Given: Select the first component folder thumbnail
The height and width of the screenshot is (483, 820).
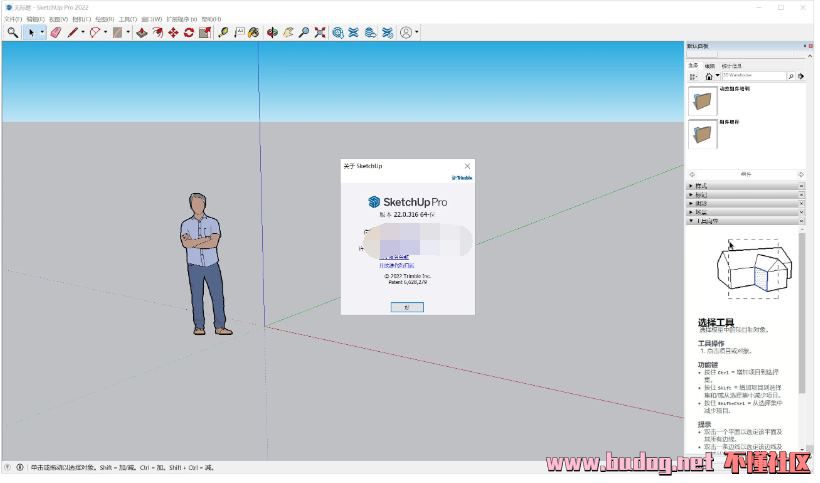Looking at the screenshot, I should pos(705,101).
